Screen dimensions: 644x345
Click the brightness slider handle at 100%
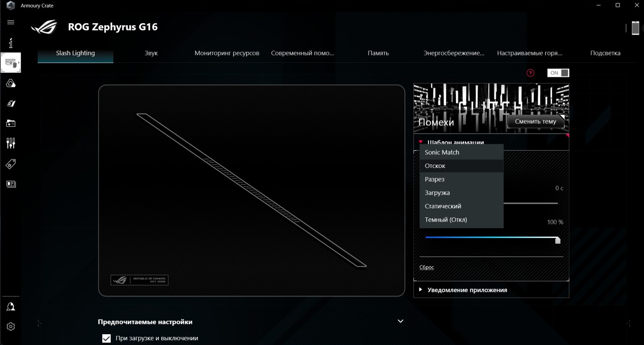[558, 240]
